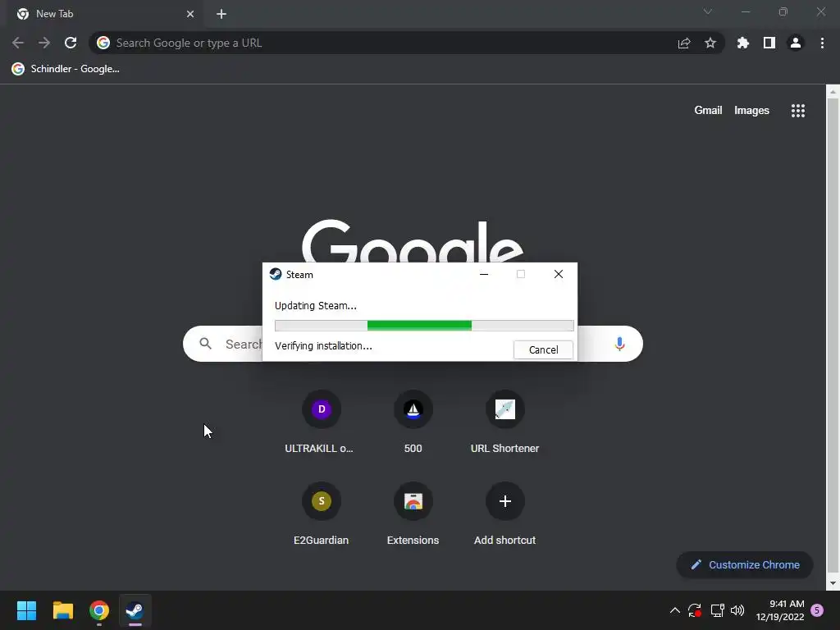Click search magnifier in Google box
Viewport: 840px width, 630px height.
coord(206,344)
